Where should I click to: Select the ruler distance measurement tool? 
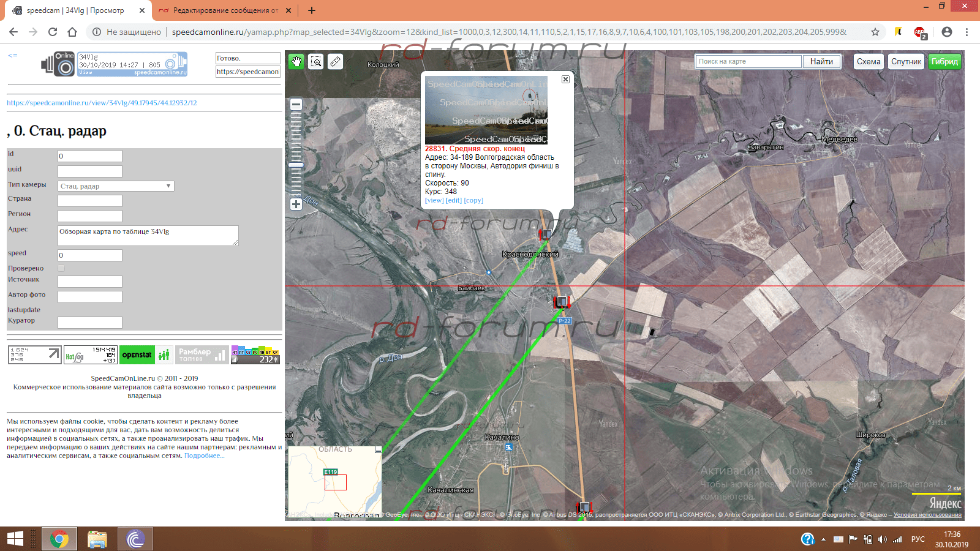336,61
